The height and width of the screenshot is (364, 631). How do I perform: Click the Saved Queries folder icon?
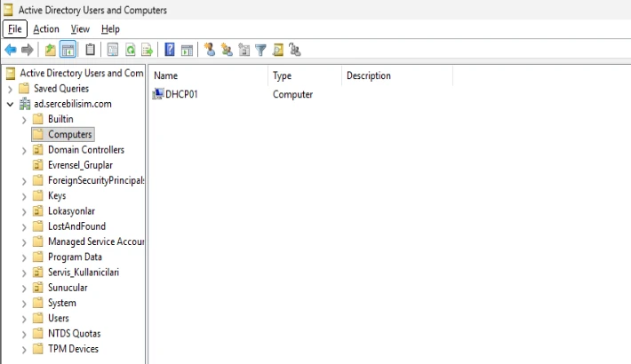pos(24,88)
